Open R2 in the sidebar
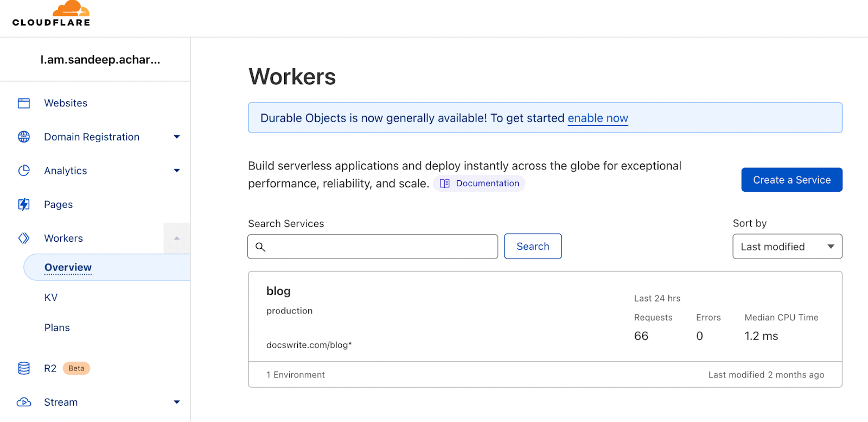Viewport: 868px width, 422px height. 50,368
